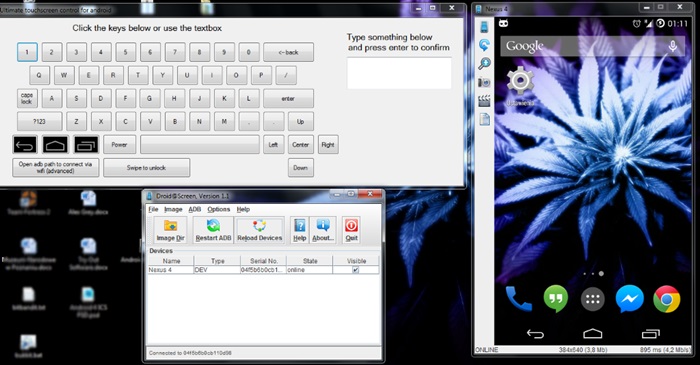Click the text box under Type something below
700x365 pixels.
pyautogui.click(x=399, y=73)
